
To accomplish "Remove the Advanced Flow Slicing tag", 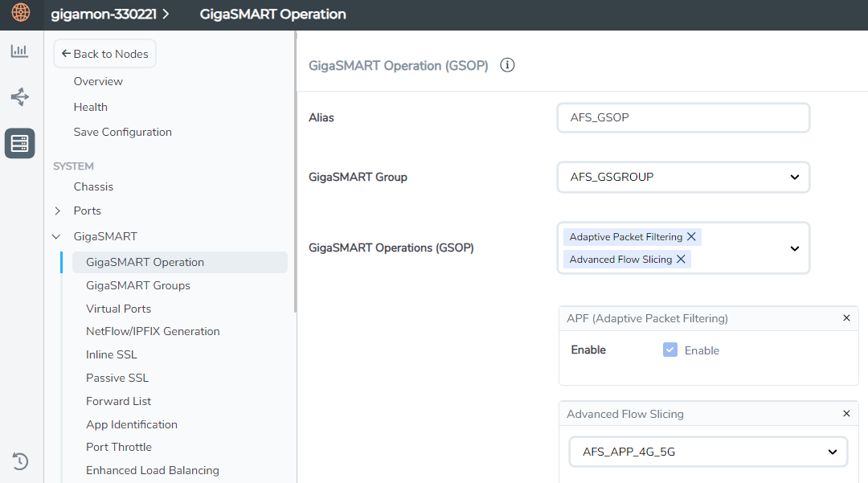I will pos(681,259).
